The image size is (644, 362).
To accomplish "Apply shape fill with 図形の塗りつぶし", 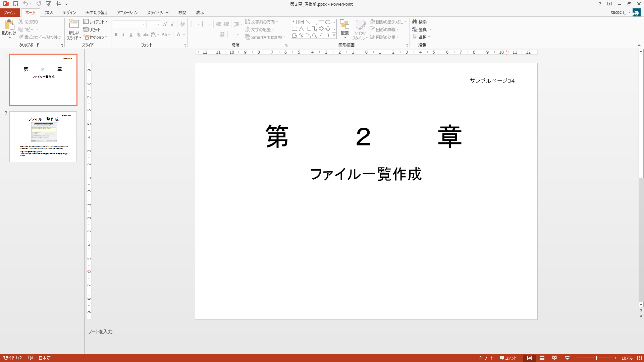I will (386, 21).
